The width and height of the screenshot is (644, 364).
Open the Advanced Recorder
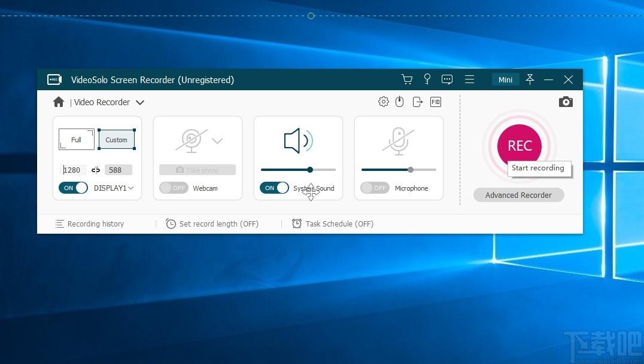click(x=518, y=195)
